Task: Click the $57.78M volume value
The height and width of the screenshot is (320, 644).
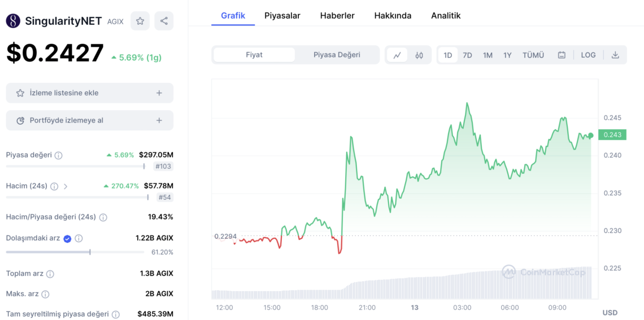Action: (x=159, y=186)
